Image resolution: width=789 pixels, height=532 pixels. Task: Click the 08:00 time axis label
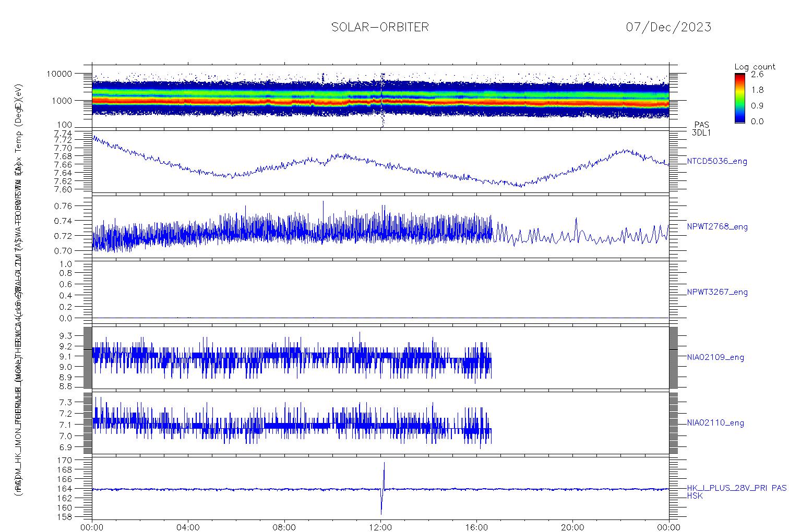284,527
